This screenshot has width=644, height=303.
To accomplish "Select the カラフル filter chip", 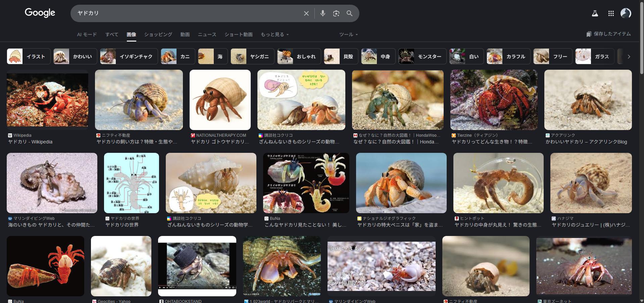I will [x=508, y=56].
